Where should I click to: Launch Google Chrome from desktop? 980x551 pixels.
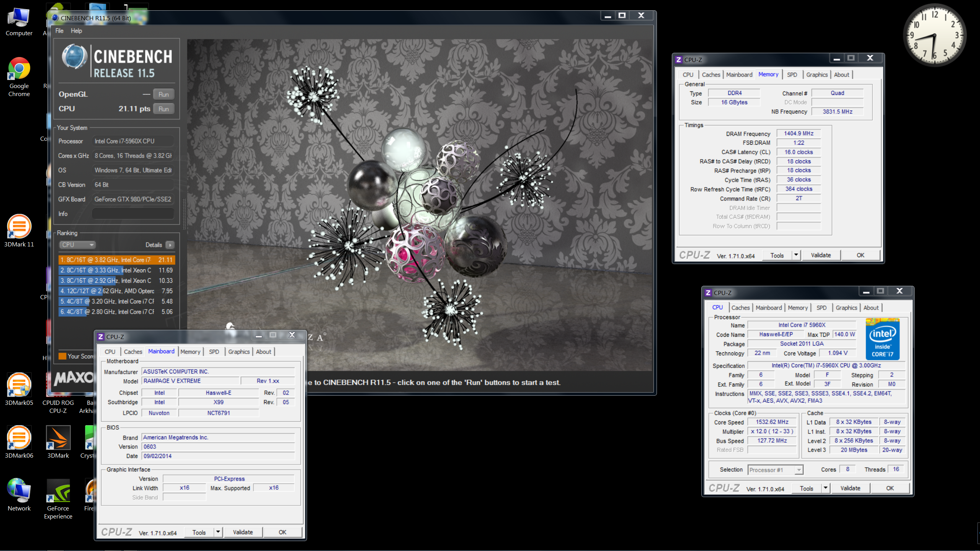click(19, 77)
